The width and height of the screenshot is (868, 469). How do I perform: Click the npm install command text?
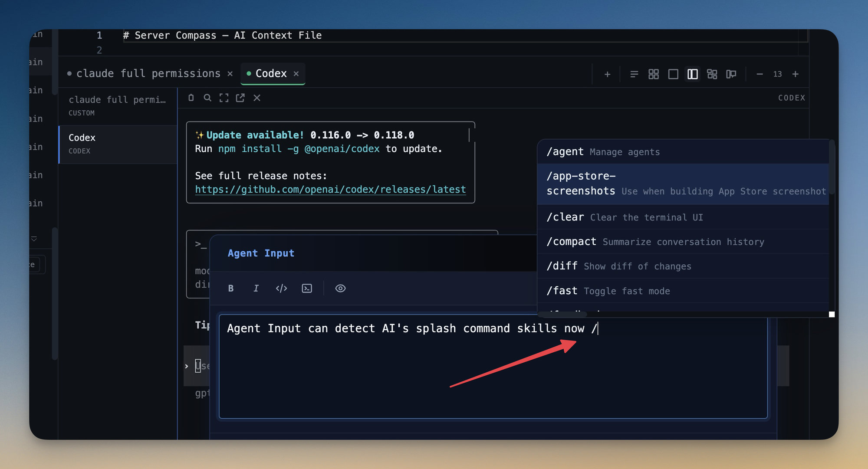coord(299,149)
